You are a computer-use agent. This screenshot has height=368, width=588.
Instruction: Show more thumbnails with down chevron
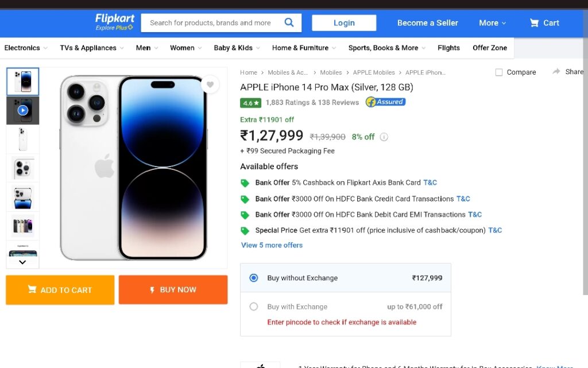tap(22, 262)
